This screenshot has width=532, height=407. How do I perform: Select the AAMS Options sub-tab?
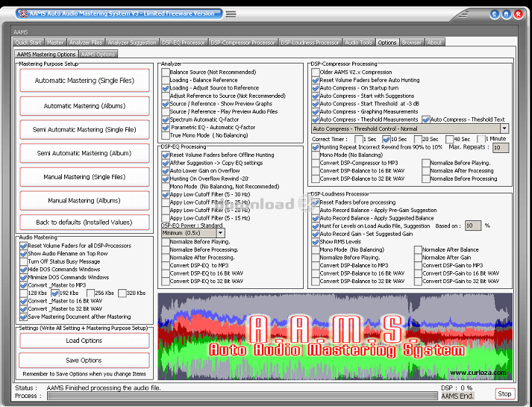coord(98,55)
